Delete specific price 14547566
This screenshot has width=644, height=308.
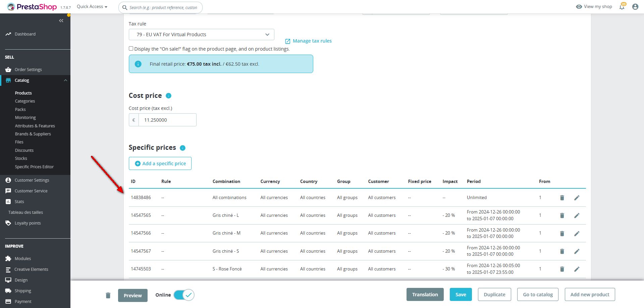tap(562, 233)
